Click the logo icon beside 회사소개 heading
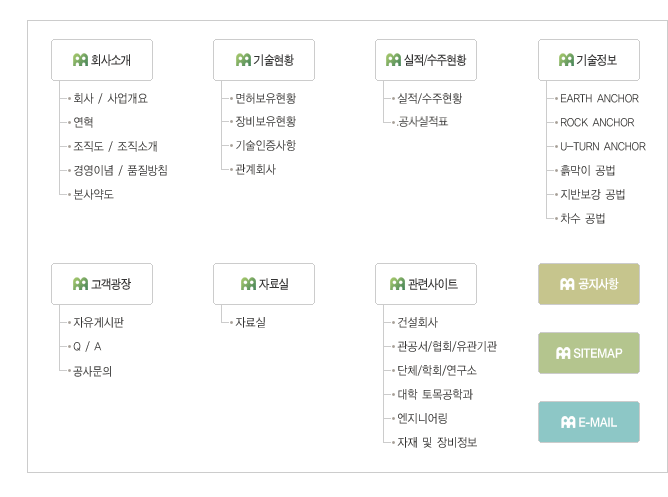 tap(80, 60)
